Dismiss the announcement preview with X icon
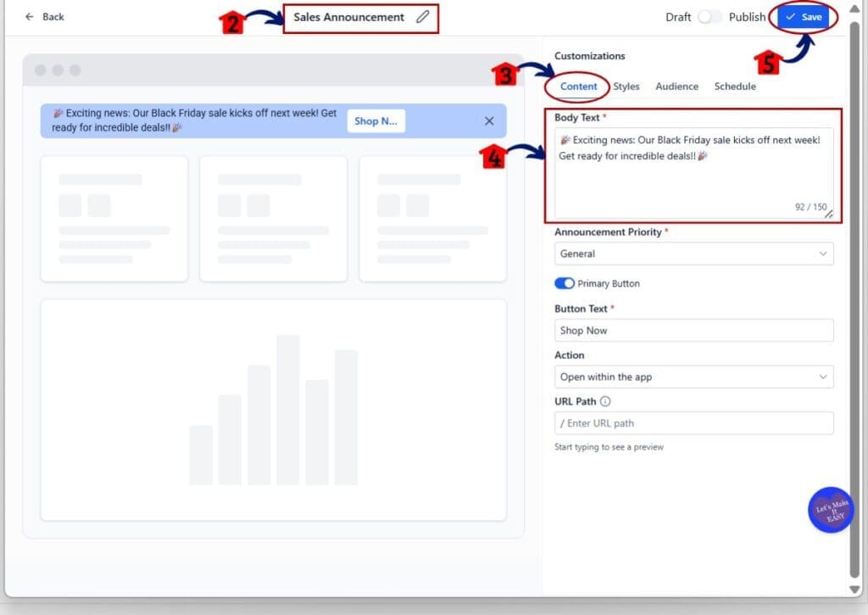This screenshot has width=868, height=615. coord(489,121)
